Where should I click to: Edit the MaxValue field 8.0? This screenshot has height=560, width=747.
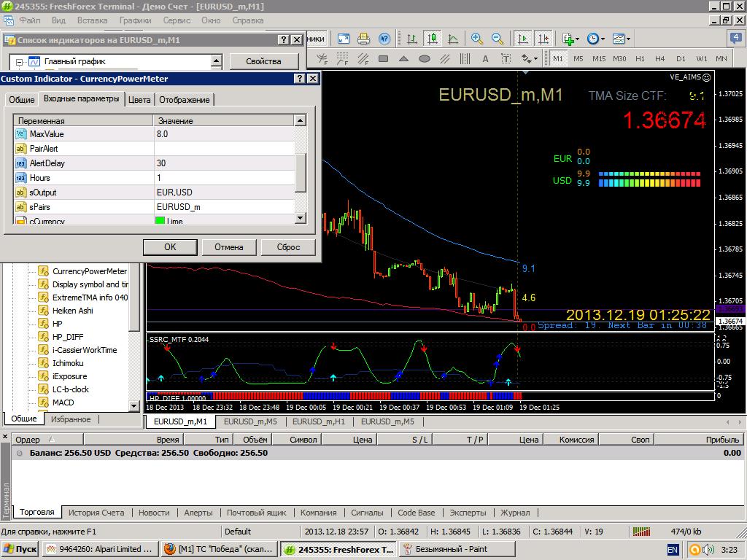pos(225,134)
